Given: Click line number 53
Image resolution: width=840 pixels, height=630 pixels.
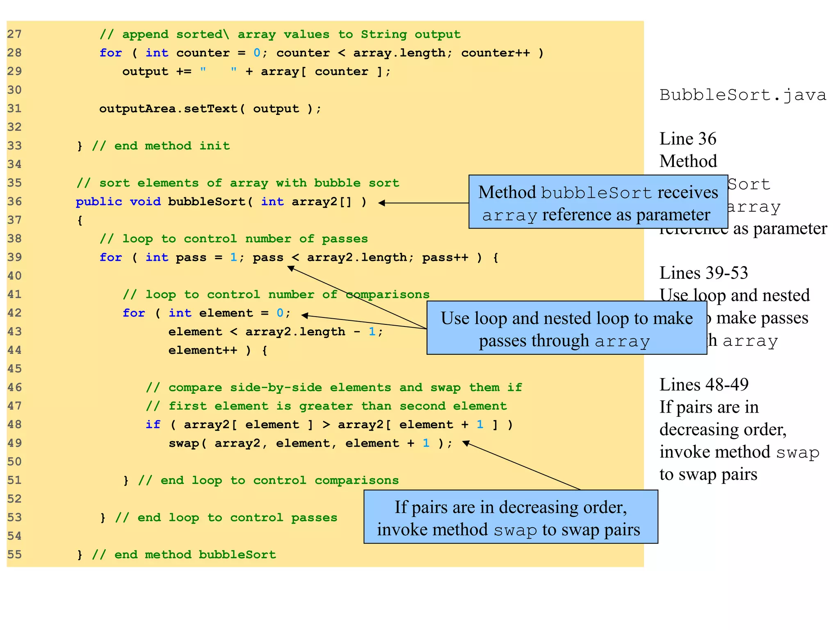Looking at the screenshot, I should (14, 517).
